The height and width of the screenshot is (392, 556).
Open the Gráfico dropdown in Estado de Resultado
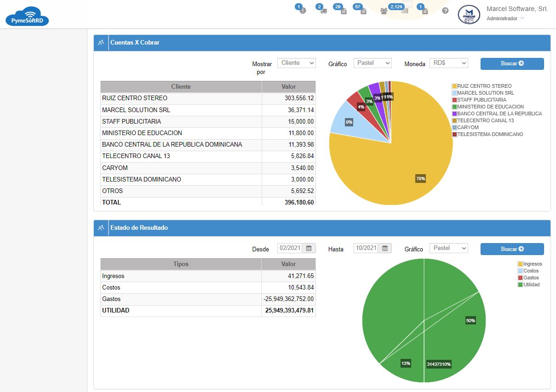448,248
